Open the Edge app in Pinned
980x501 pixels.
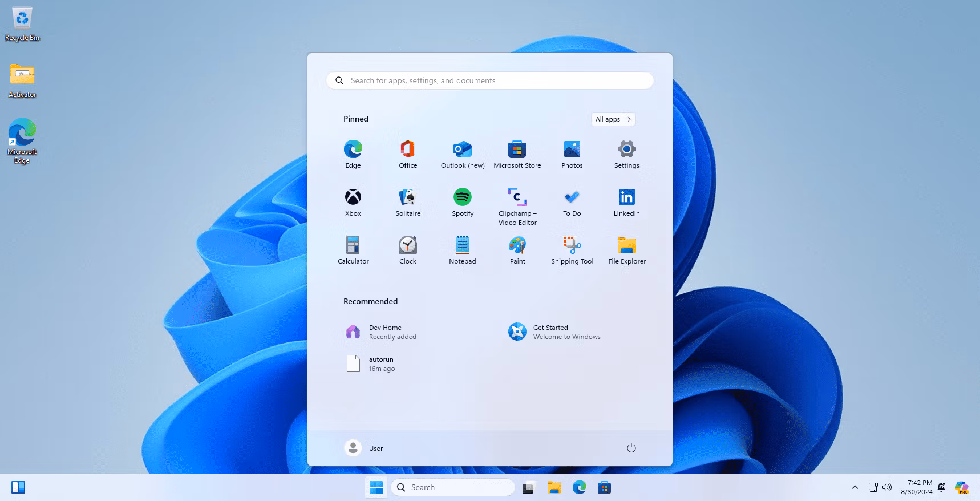(x=353, y=154)
